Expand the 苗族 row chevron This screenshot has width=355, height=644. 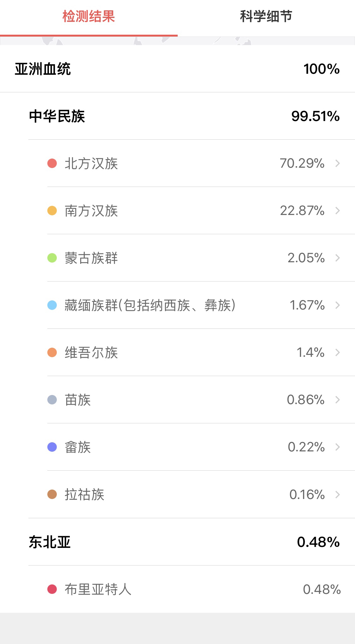point(337,400)
